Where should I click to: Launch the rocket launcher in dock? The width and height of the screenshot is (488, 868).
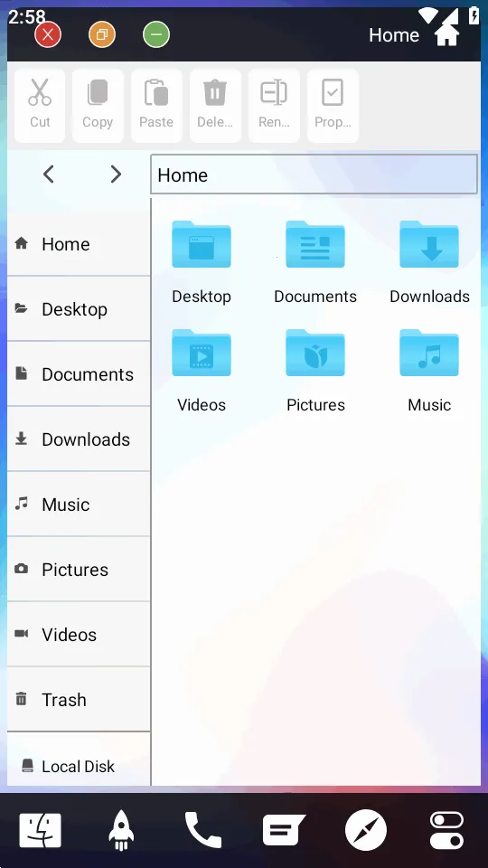coord(120,830)
